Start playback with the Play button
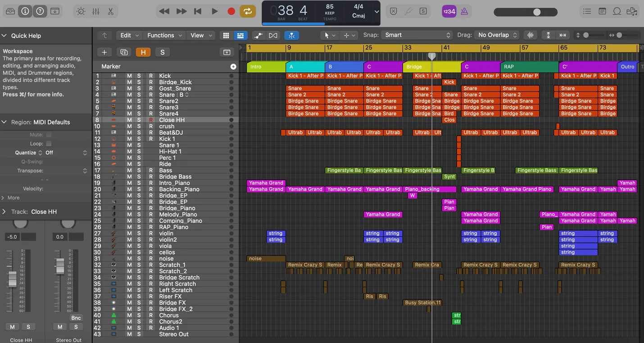The image size is (644, 343). (x=214, y=11)
